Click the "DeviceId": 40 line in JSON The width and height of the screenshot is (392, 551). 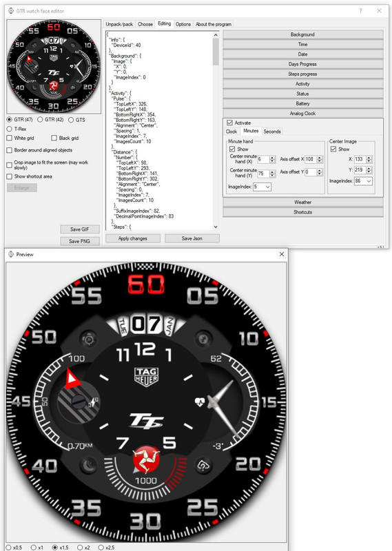pyautogui.click(x=126, y=45)
